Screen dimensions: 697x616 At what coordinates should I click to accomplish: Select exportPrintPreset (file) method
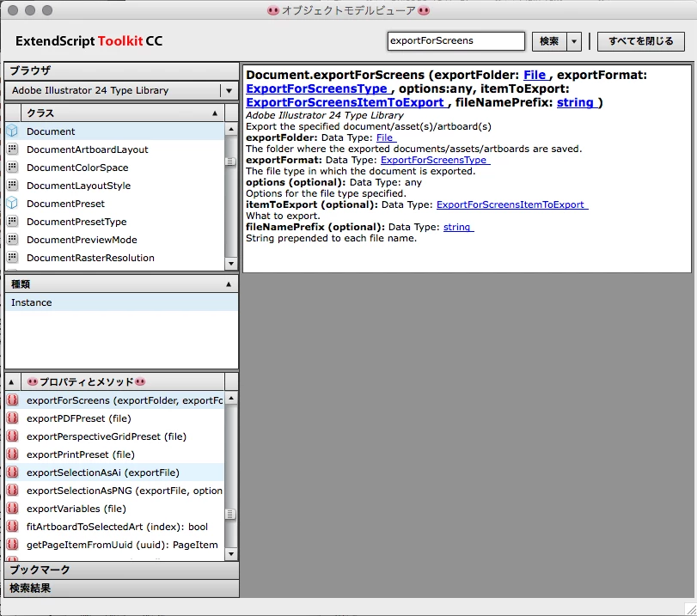click(114, 454)
